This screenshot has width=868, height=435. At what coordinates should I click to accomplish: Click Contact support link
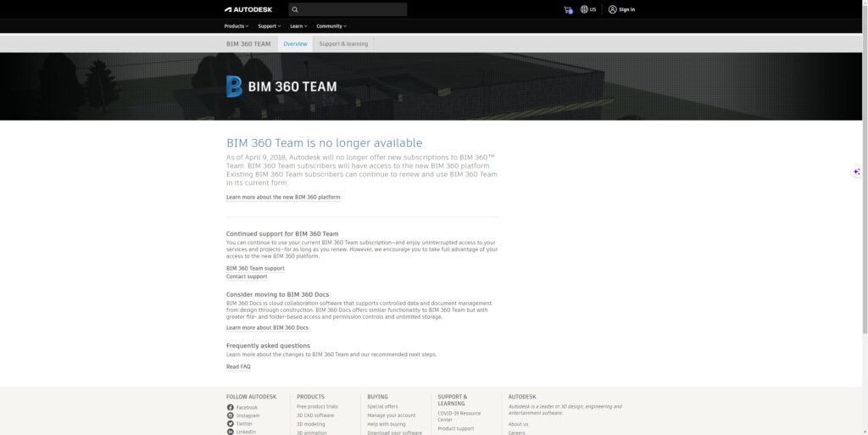pos(247,276)
